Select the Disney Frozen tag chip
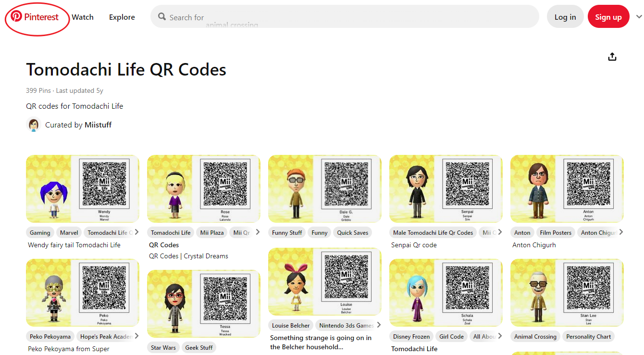The width and height of the screenshot is (644, 355). (411, 337)
